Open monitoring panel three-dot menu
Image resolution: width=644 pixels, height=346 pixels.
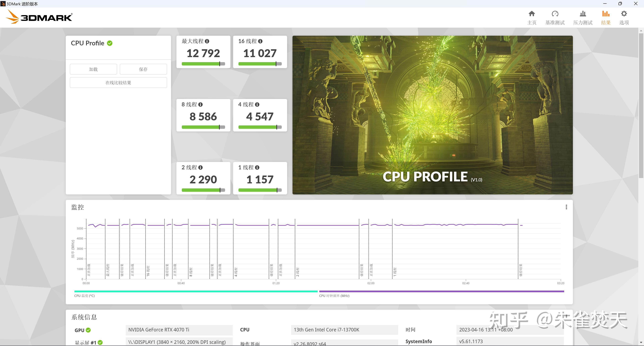[566, 207]
